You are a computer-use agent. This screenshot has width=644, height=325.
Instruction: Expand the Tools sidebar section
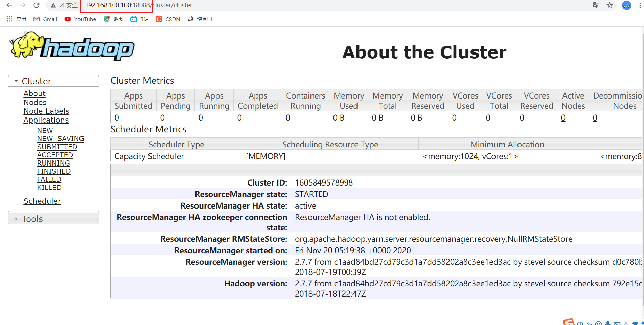click(x=53, y=219)
